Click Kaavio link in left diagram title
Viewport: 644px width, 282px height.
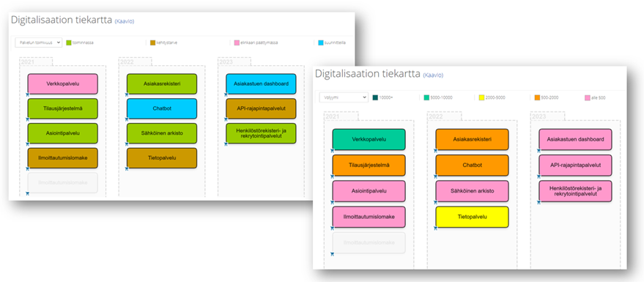point(124,21)
